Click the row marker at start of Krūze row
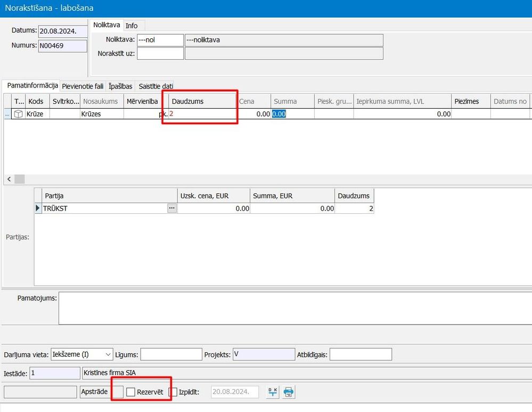 (7, 114)
